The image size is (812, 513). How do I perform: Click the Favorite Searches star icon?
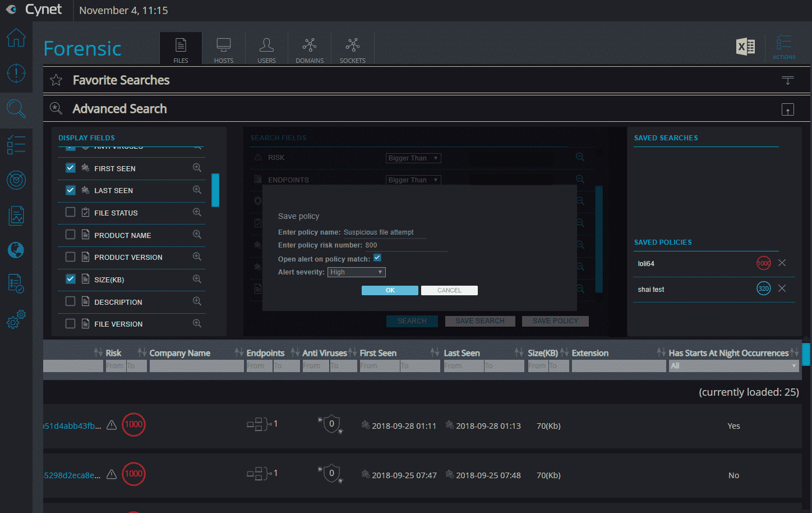point(56,80)
